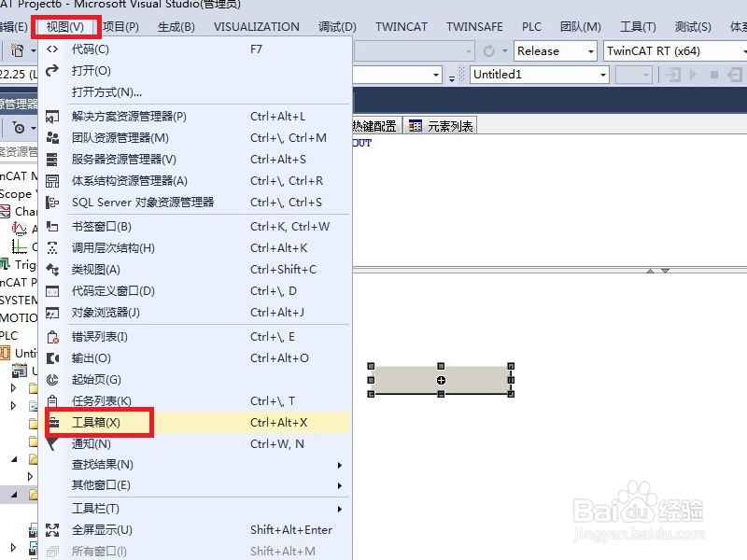Open the TWINCAT menu
The width and height of the screenshot is (747, 560).
pos(402,27)
